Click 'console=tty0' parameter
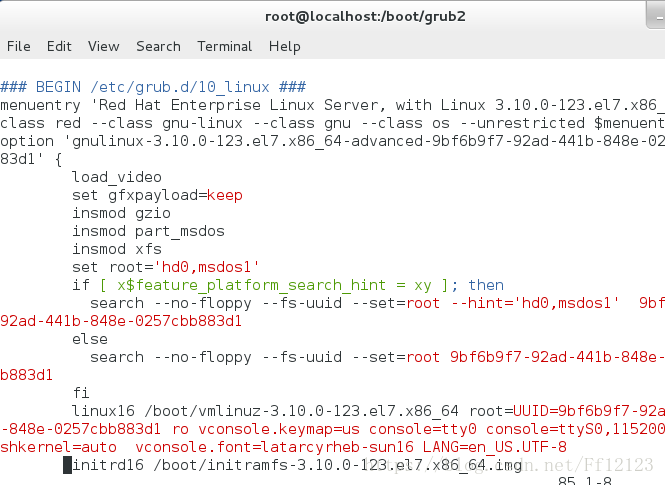This screenshot has height=485, width=665. coord(422,429)
